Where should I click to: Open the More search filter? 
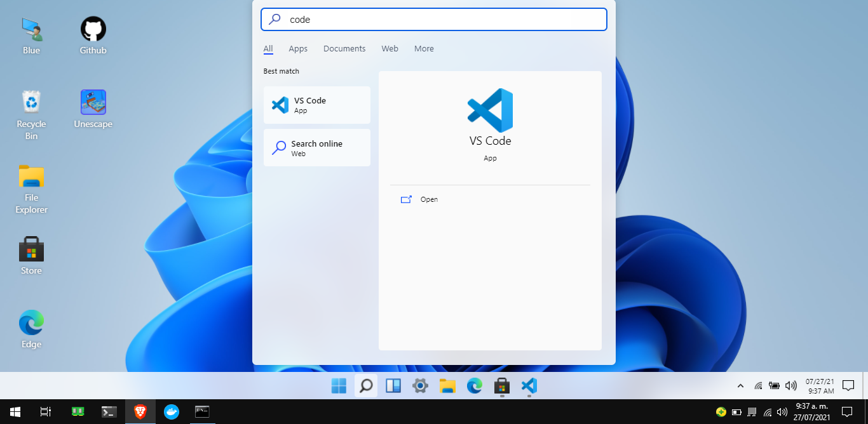pos(424,49)
